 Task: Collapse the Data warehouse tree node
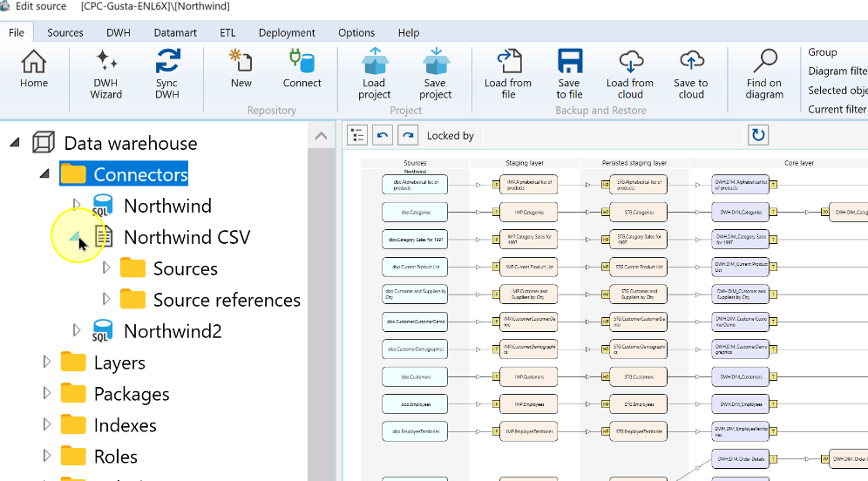(x=15, y=143)
